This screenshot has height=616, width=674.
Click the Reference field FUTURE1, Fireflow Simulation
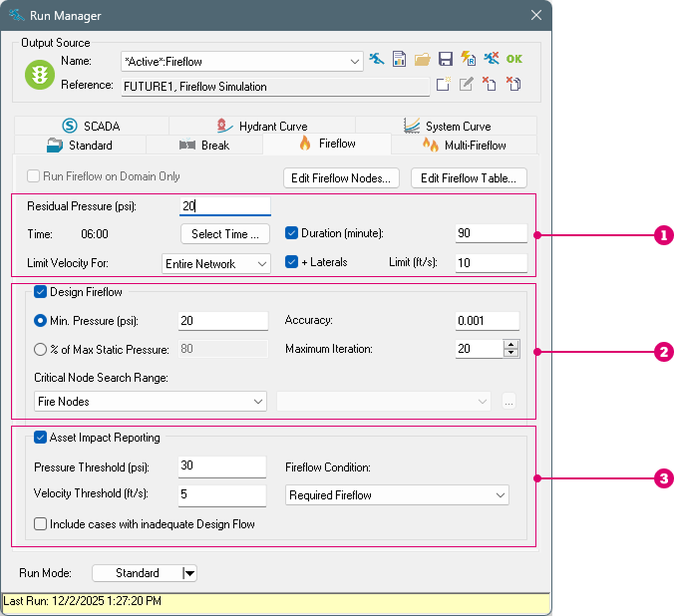[275, 87]
